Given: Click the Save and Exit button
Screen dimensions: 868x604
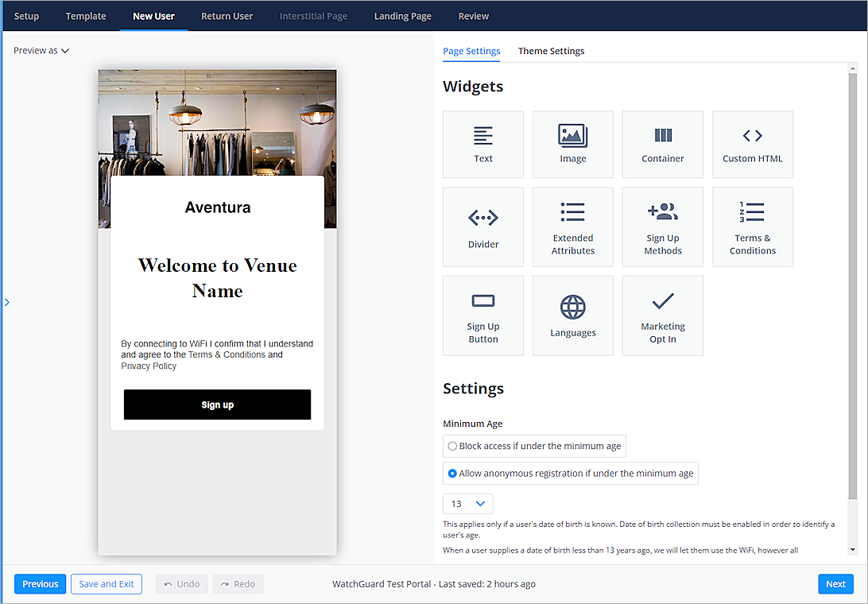Looking at the screenshot, I should (x=106, y=583).
